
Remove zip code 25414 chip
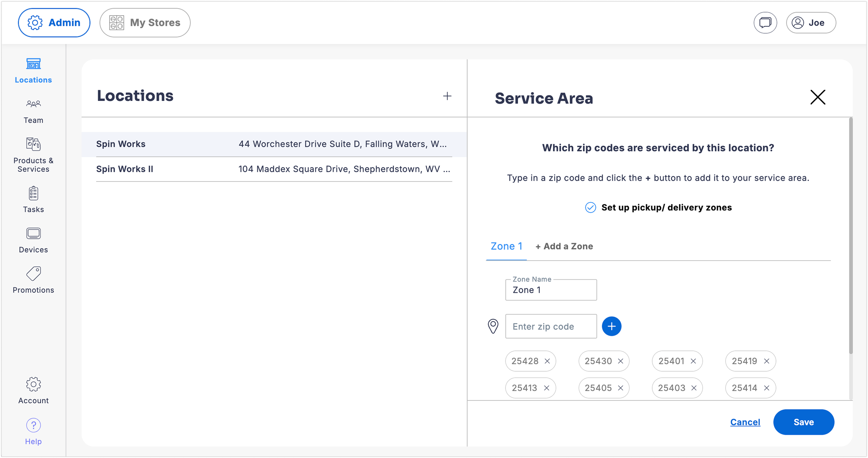pos(767,388)
